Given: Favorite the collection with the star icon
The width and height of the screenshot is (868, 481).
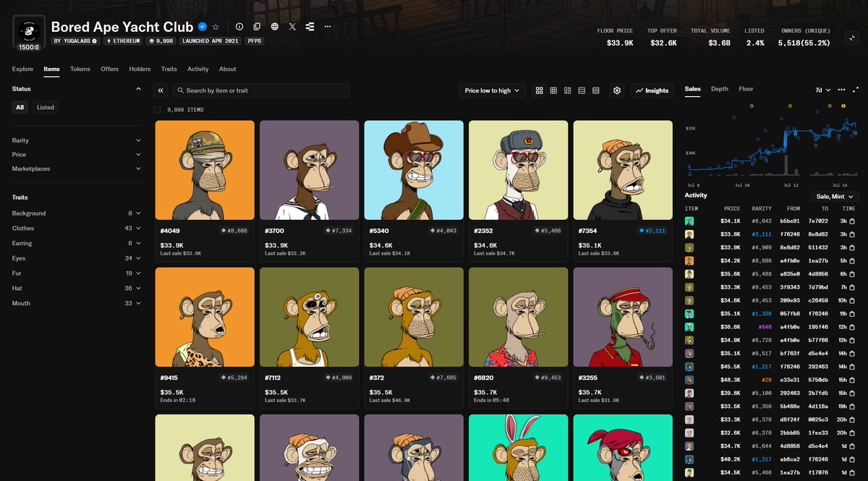Looking at the screenshot, I should tap(216, 27).
